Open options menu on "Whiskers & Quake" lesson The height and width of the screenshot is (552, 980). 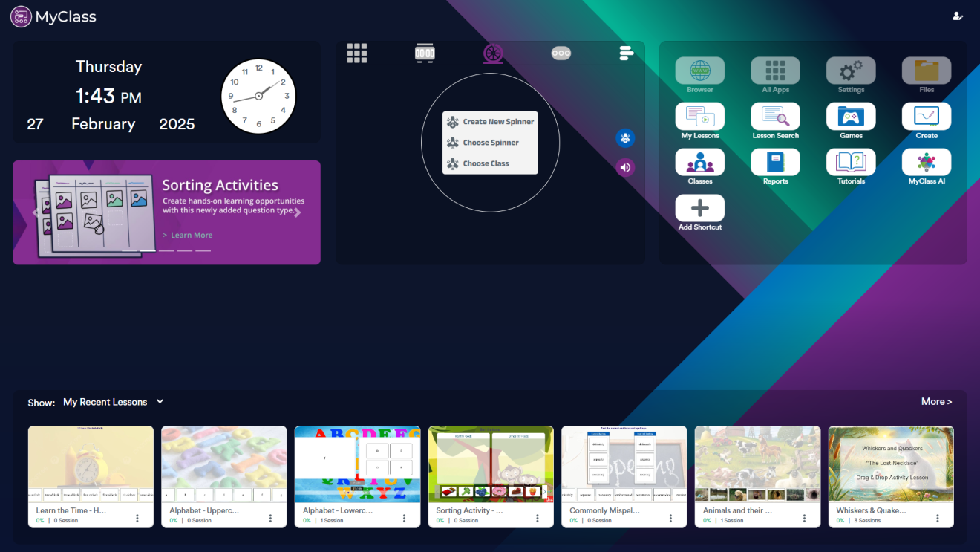(x=937, y=517)
